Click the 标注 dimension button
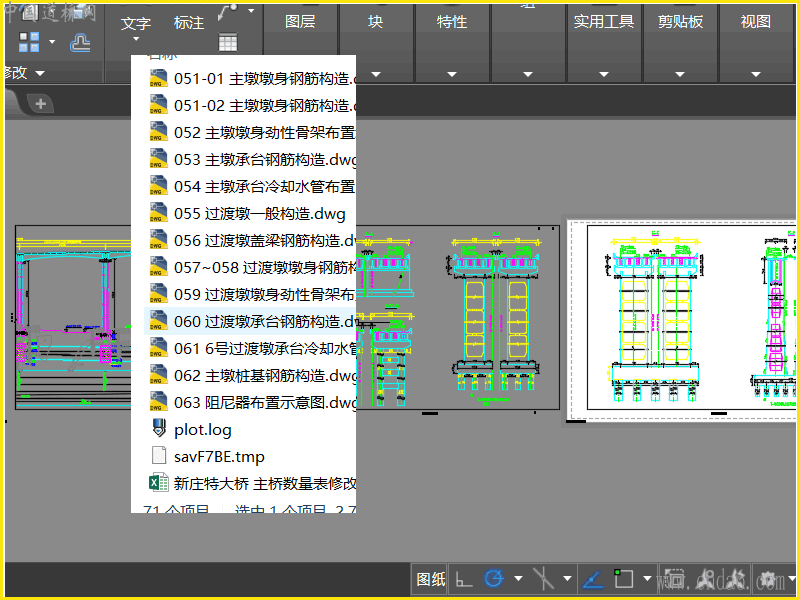This screenshot has height=600, width=800. click(189, 22)
